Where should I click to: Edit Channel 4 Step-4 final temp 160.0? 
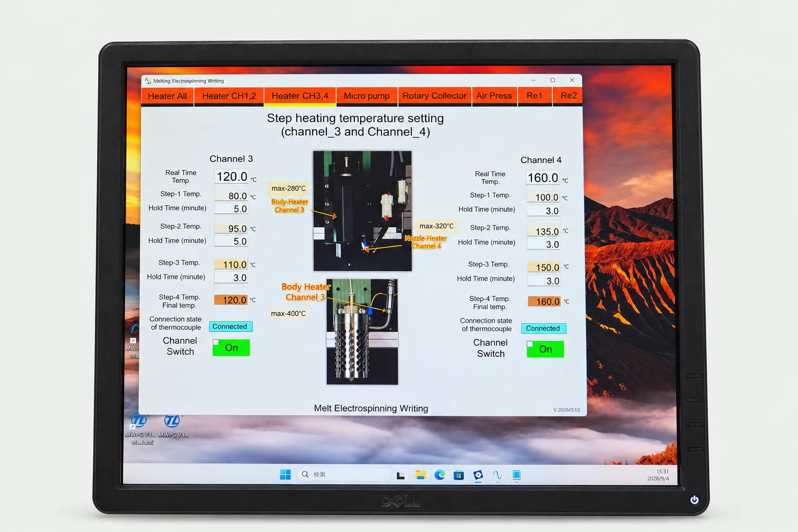tap(544, 301)
